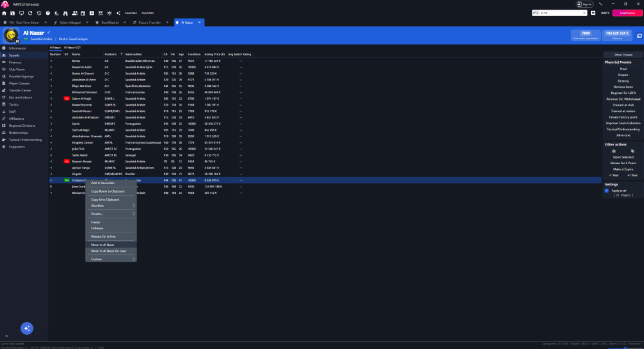Expand the Shortlists submenu in the context menu
The width and height of the screenshot is (644, 349).
111,205
